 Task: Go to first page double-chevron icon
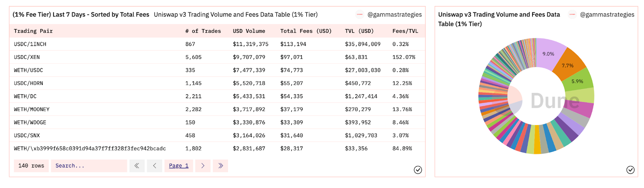[x=137, y=166]
